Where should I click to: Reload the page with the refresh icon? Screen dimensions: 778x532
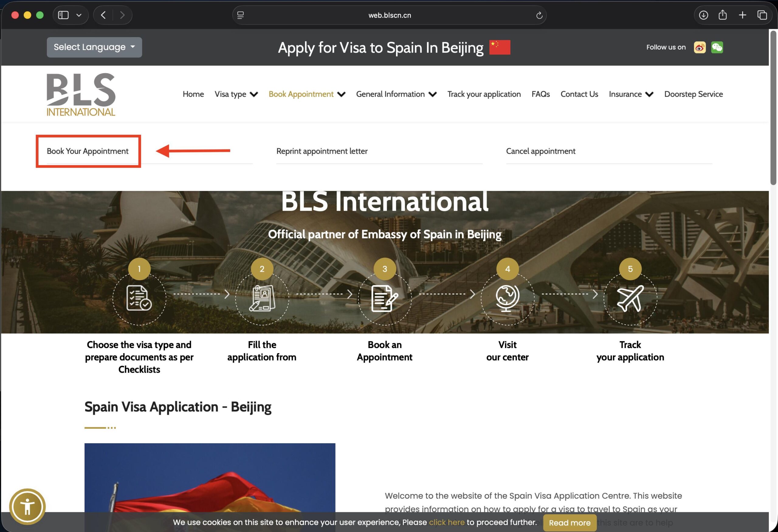coord(539,15)
